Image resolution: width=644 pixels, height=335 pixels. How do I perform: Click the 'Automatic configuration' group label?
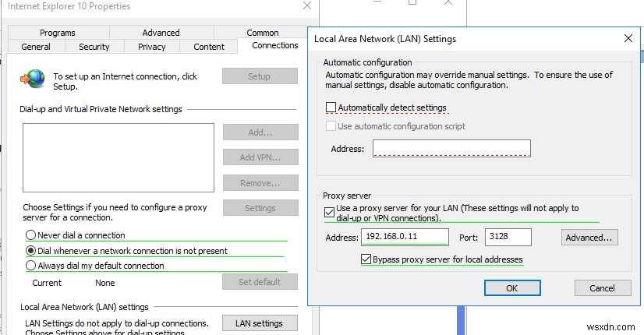[x=367, y=62]
